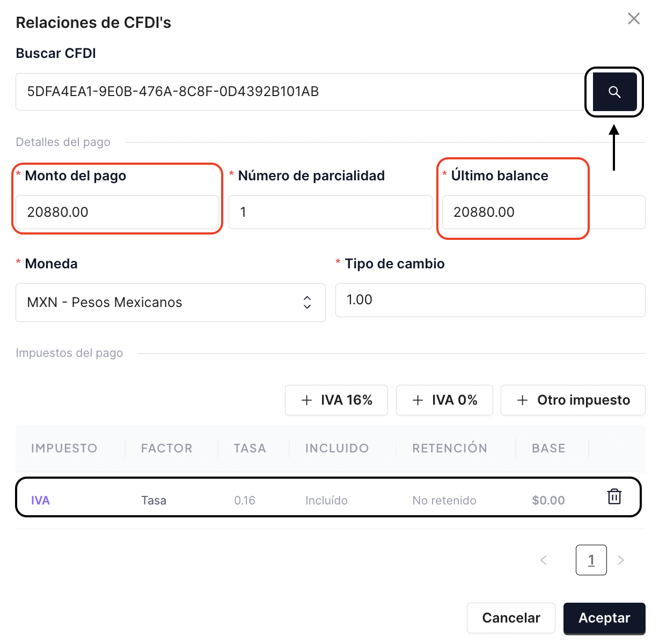Select page 1 in pagination
Image resolution: width=659 pixels, height=644 pixels.
coord(591,560)
